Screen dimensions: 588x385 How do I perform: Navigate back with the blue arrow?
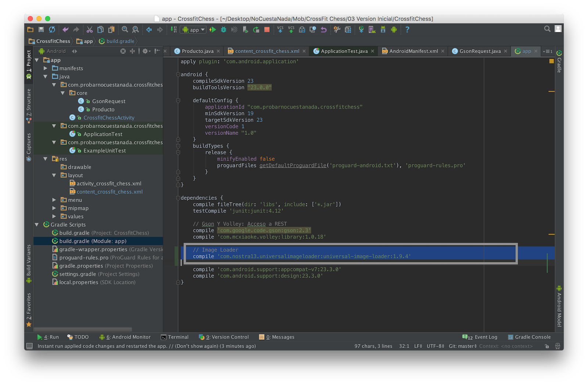point(149,30)
